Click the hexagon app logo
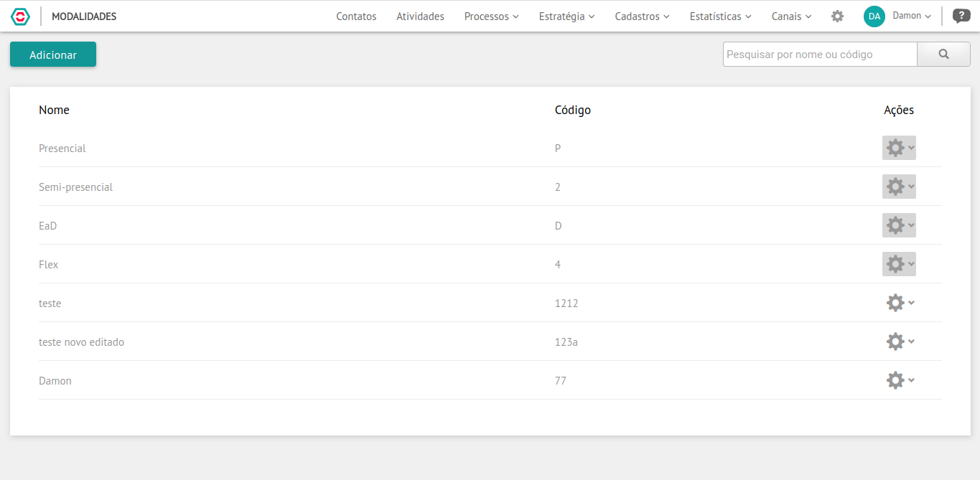Screen dimensions: 980x480 (20, 16)
